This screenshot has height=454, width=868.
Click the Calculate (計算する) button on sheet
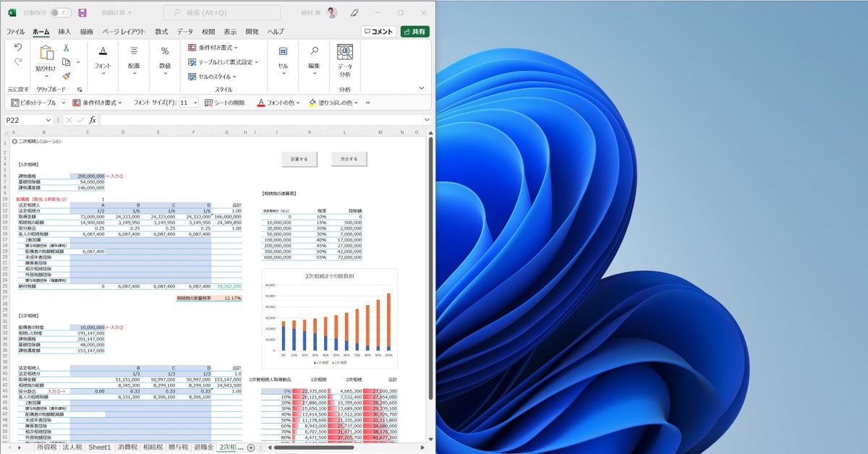[299, 159]
